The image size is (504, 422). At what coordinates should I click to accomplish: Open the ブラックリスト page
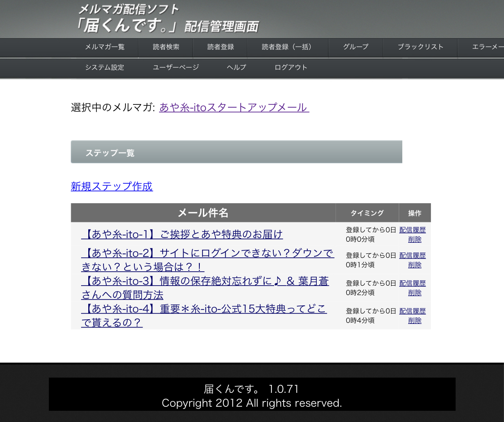click(420, 47)
